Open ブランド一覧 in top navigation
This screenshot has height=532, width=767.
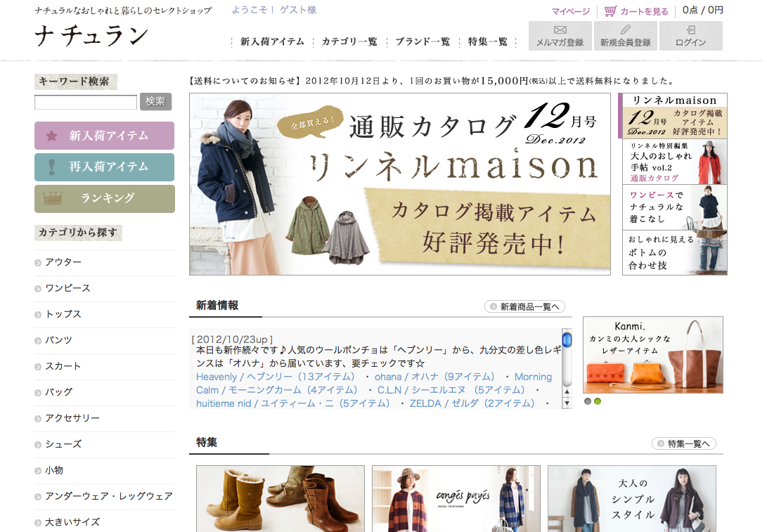click(x=423, y=42)
